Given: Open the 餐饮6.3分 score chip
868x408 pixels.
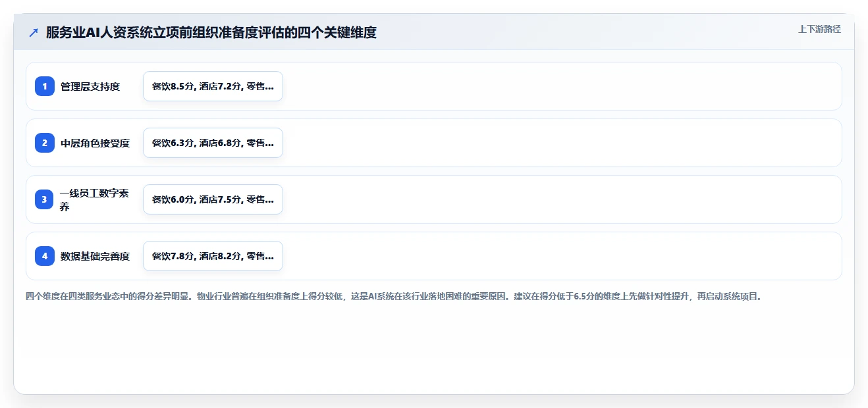Looking at the screenshot, I should click(x=213, y=143).
